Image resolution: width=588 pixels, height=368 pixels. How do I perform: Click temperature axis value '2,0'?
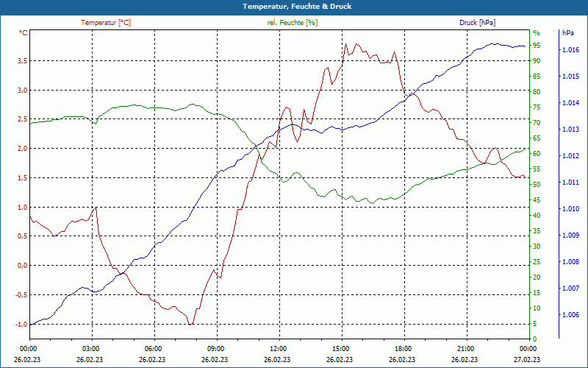point(23,149)
